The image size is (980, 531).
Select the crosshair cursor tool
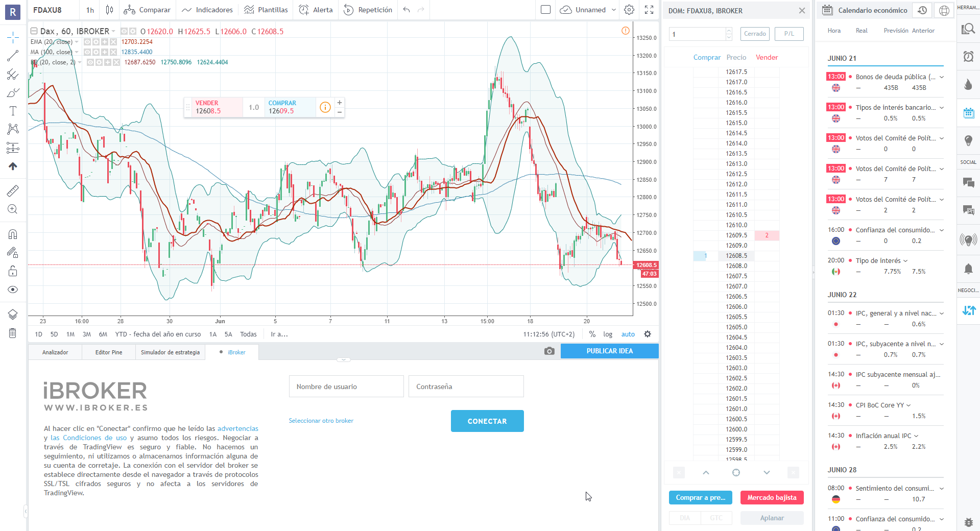coord(13,37)
